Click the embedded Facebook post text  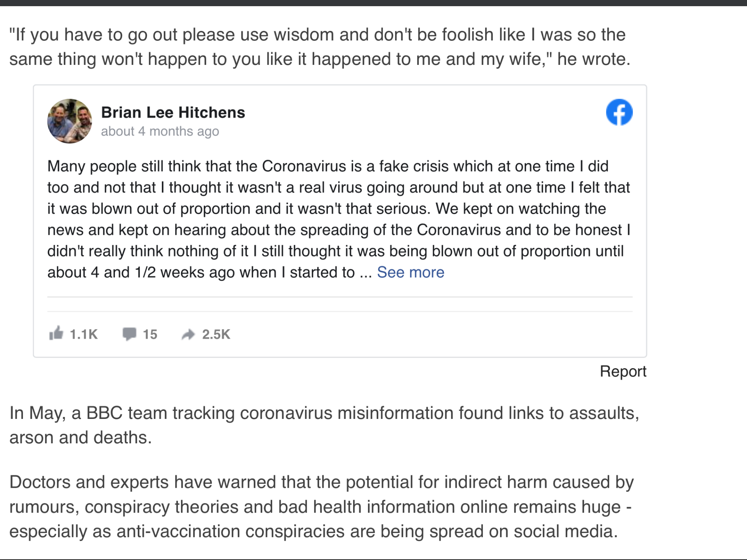pyautogui.click(x=339, y=219)
